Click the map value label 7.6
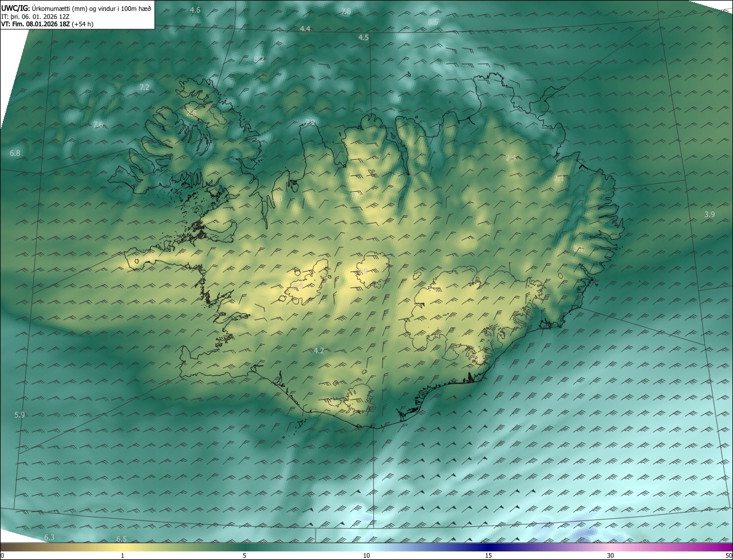 (x=98, y=125)
